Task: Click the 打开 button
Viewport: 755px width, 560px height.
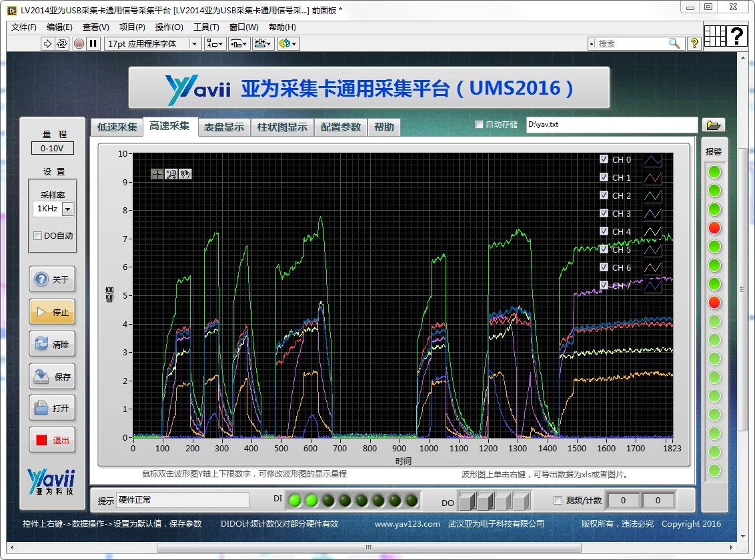Action: coord(52,408)
